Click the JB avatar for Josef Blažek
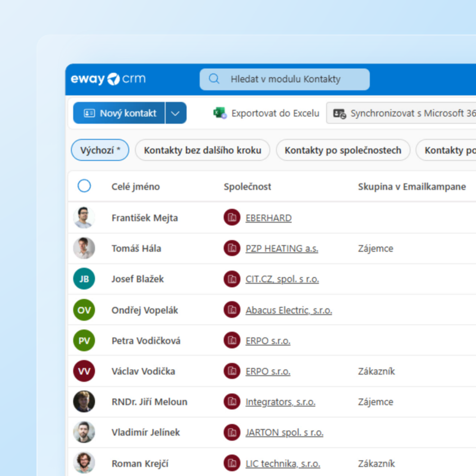This screenshot has width=476, height=476. coord(84,279)
